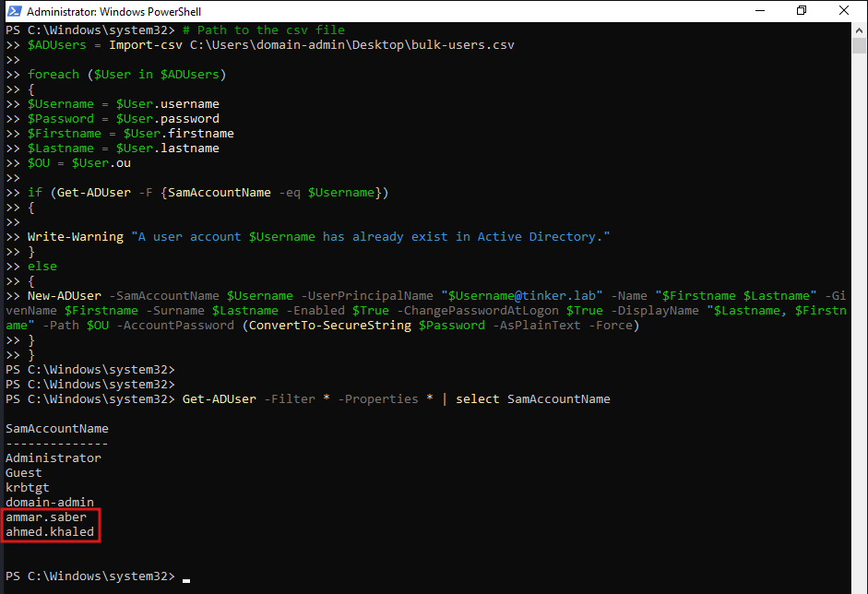Screen dimensions: 868x594
Task: Click the blinking cursor at last prompt
Action: 186,578
